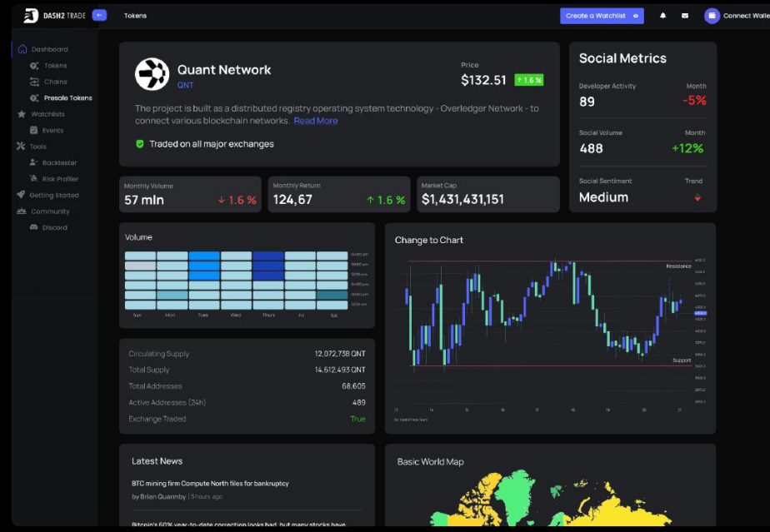The image size is (770, 532).
Task: Open the Events sidebar item
Action: click(x=53, y=130)
